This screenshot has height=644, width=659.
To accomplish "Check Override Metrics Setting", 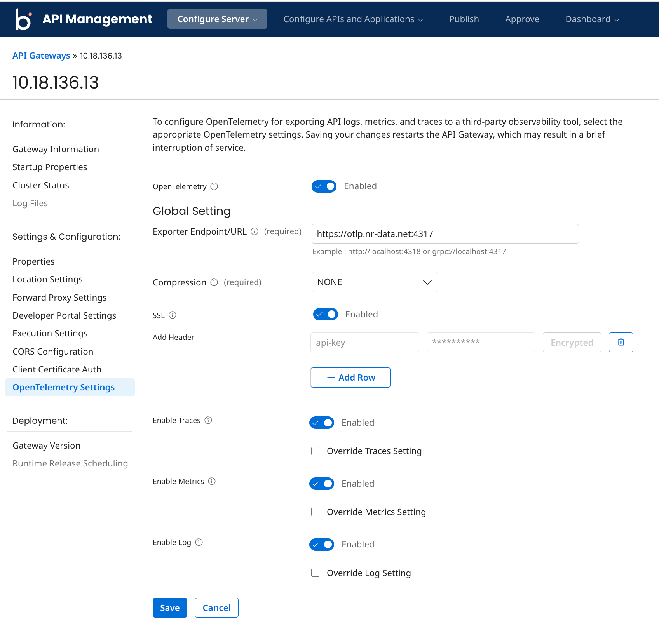I will click(x=315, y=512).
